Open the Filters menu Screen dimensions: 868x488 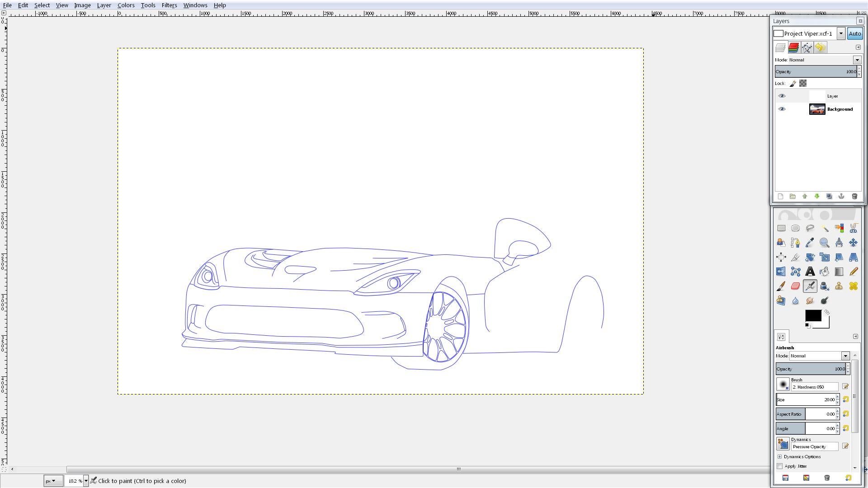(169, 5)
